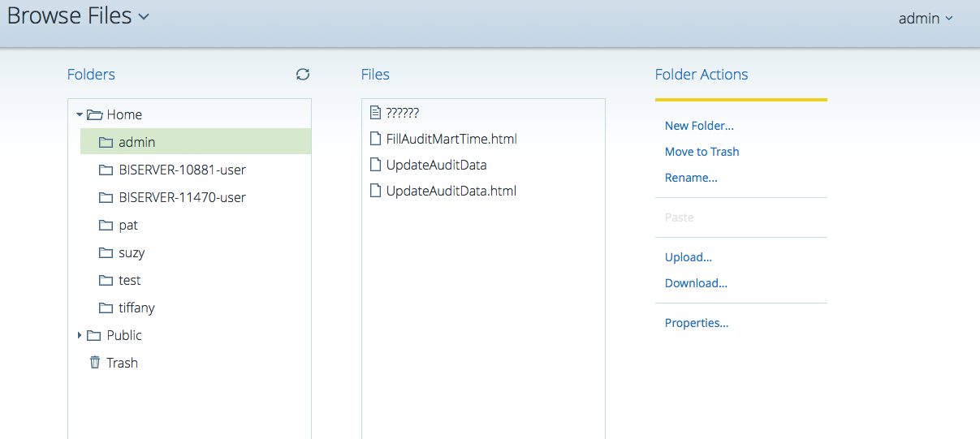This screenshot has width=980, height=439.
Task: Click New Folder... action
Action: [699, 126]
